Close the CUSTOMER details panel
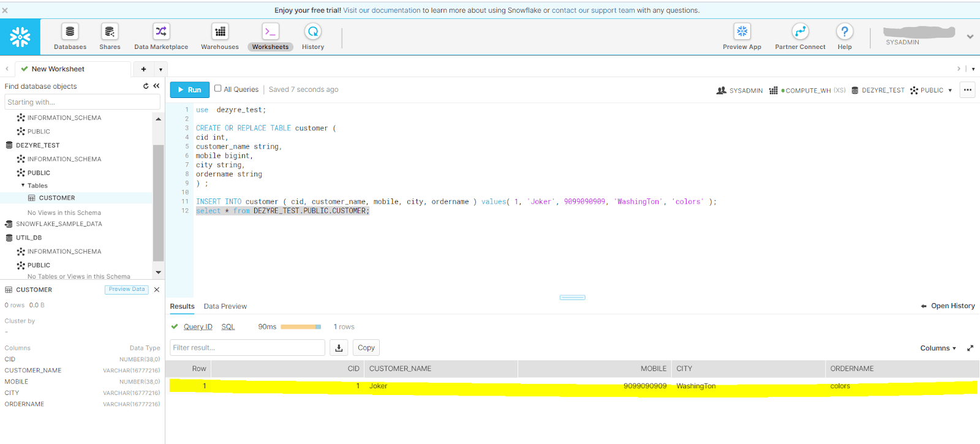980x444 pixels. (157, 290)
